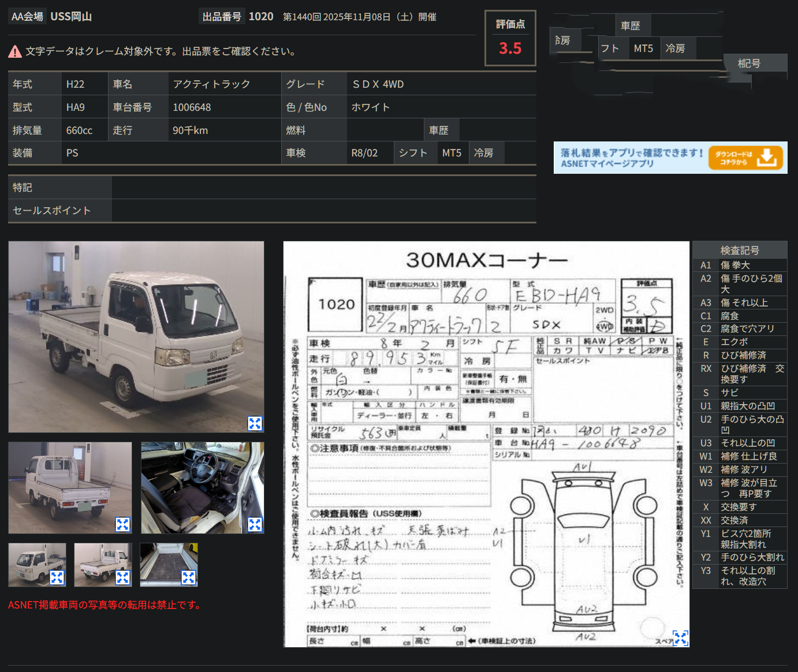This screenshot has width=798, height=672.
Task: Select the model code HA9
Action: tap(75, 107)
